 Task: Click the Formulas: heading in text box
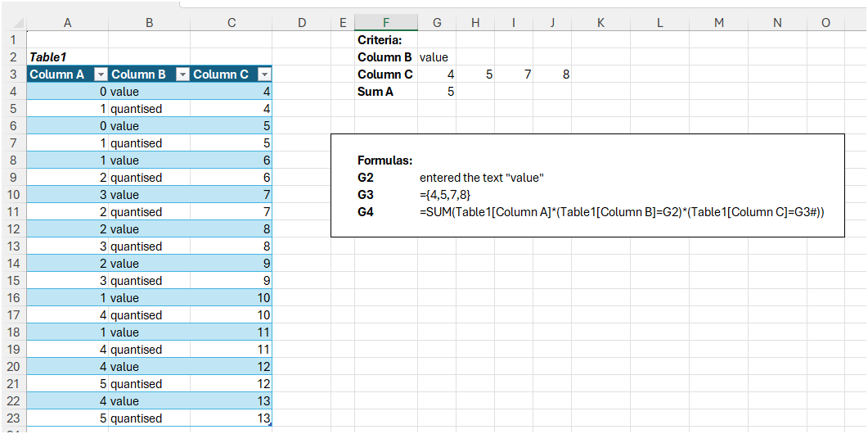[385, 160]
